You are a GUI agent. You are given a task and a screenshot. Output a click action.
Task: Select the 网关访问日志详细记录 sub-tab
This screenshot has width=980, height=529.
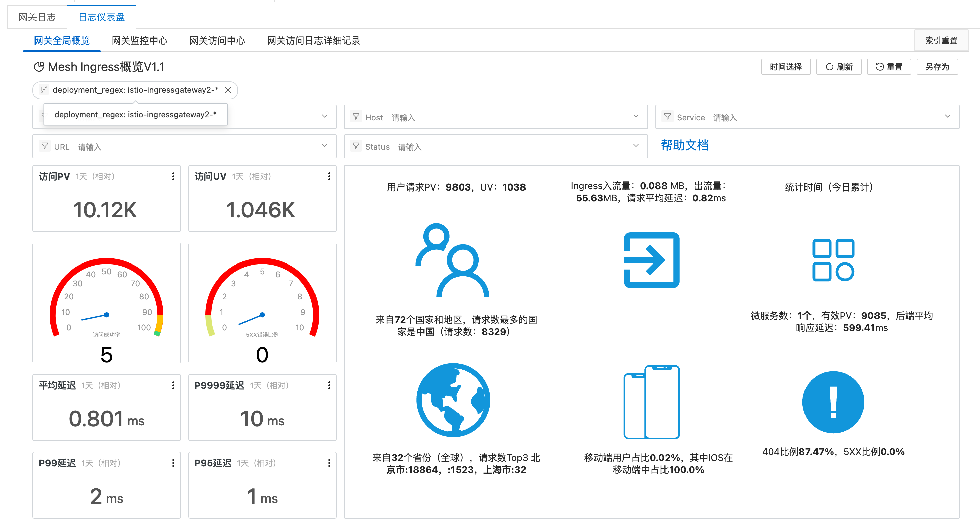313,41
